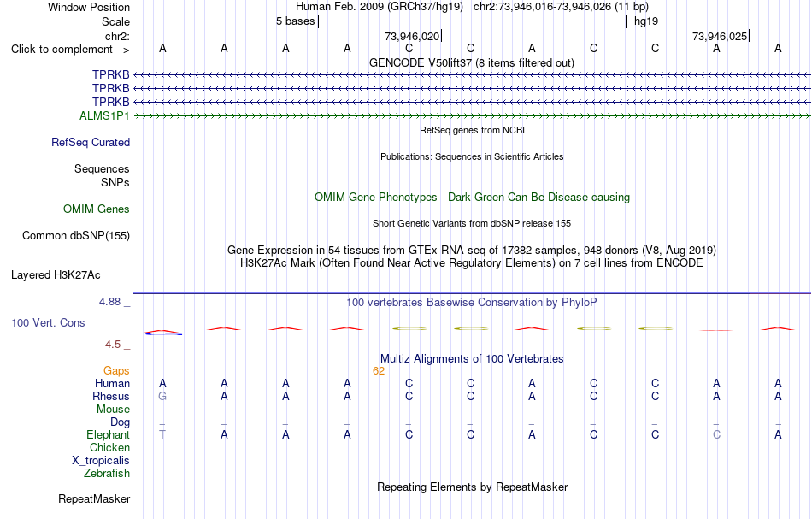812x519 pixels.
Task: Click the GTEx Gene Expression title
Action: click(472, 251)
